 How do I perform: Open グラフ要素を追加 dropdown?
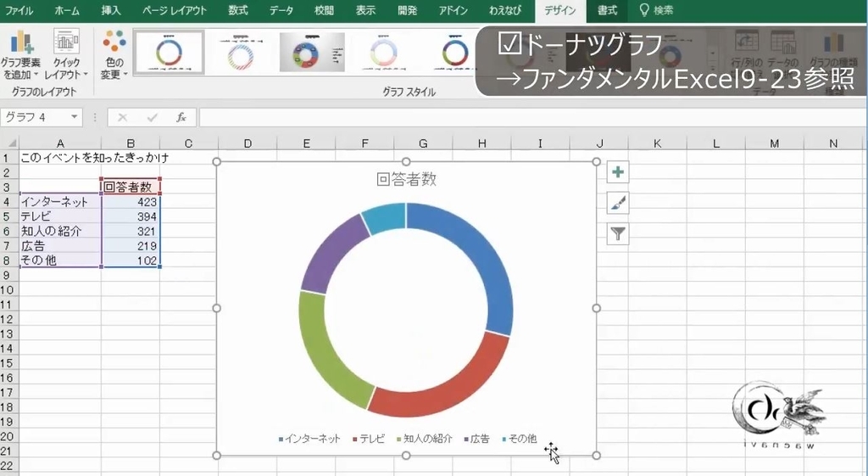coord(20,54)
